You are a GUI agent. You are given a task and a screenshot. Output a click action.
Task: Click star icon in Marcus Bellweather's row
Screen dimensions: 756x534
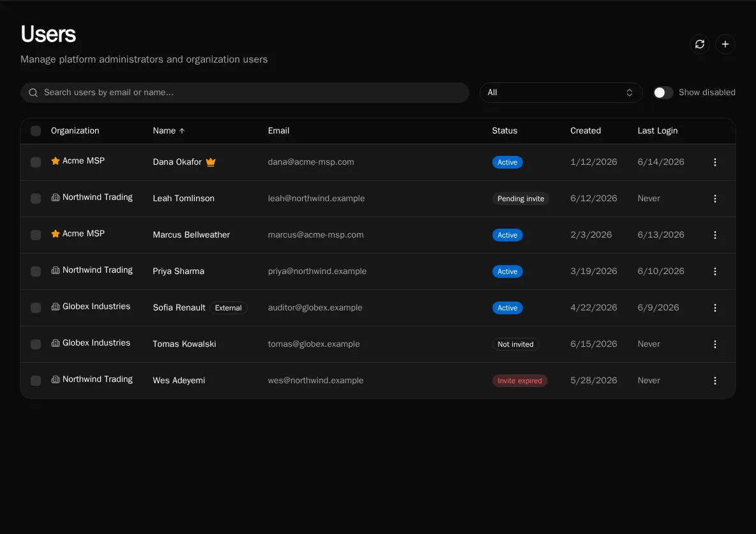[56, 234]
